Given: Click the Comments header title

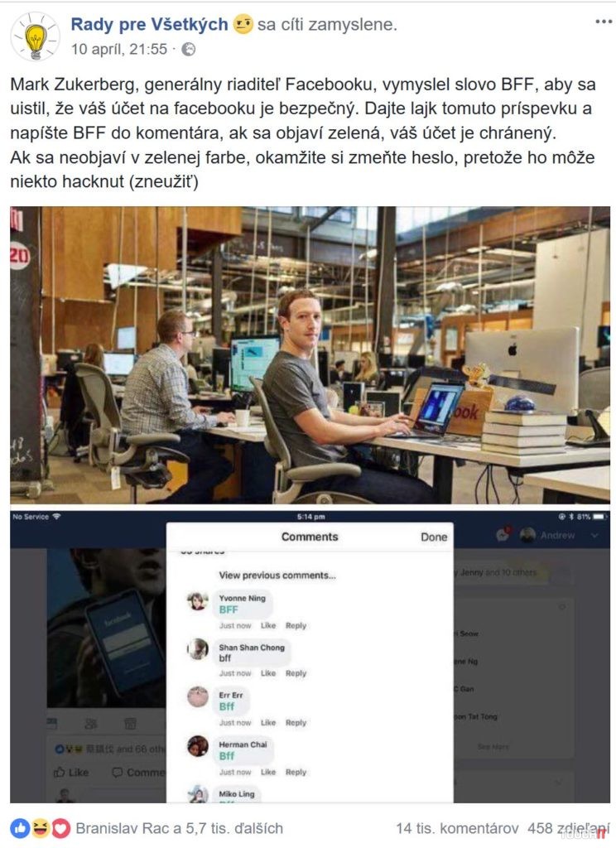Looking at the screenshot, I should 310,537.
